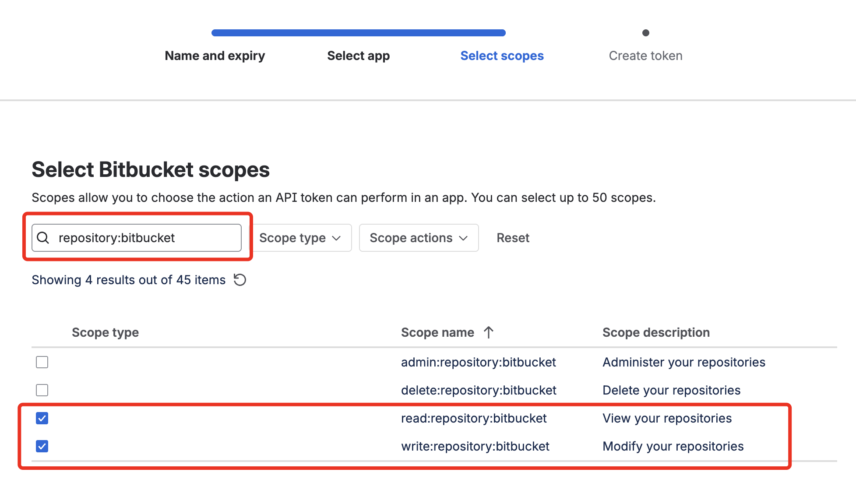Click 'Modify your repositories' description

click(x=673, y=446)
